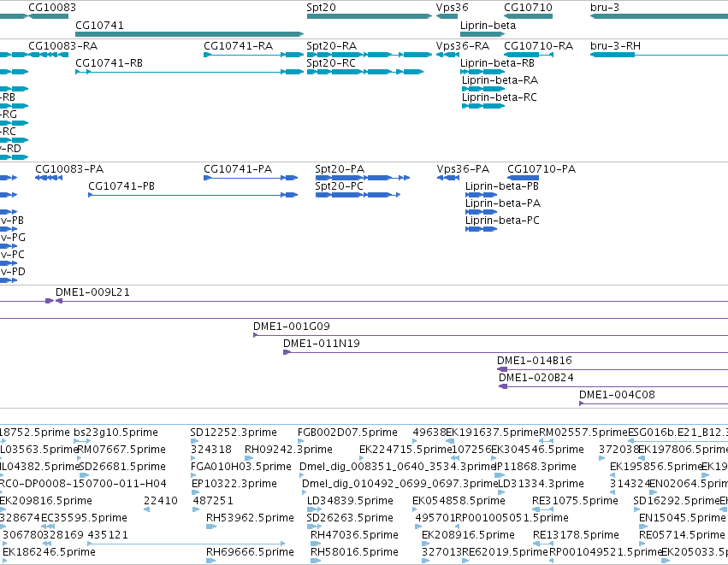Click the CG10083 gene label

click(x=52, y=8)
